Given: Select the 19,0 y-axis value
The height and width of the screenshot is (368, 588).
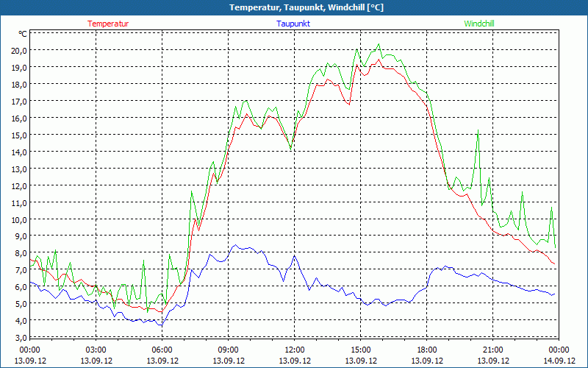Looking at the screenshot, I should tap(19, 67).
